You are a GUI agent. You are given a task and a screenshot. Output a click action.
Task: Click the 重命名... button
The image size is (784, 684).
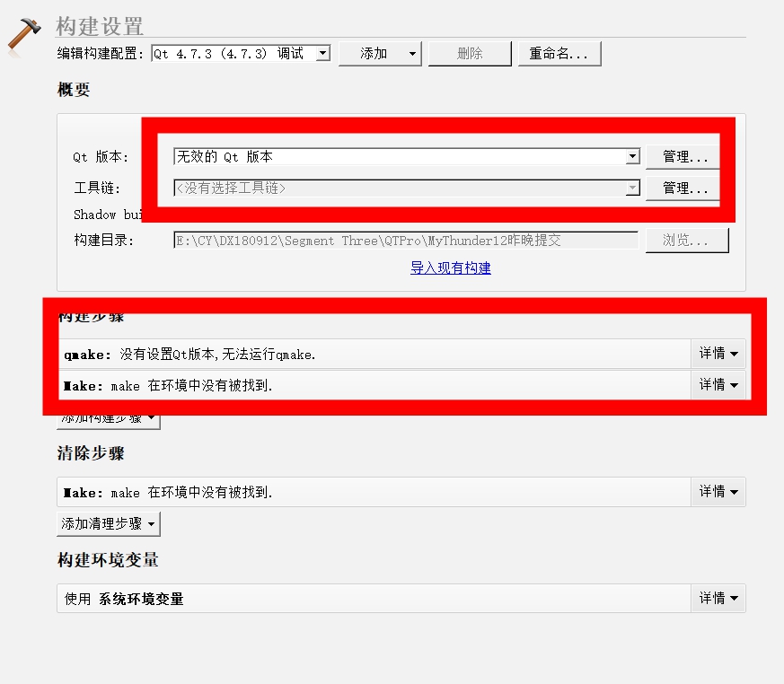[559, 53]
